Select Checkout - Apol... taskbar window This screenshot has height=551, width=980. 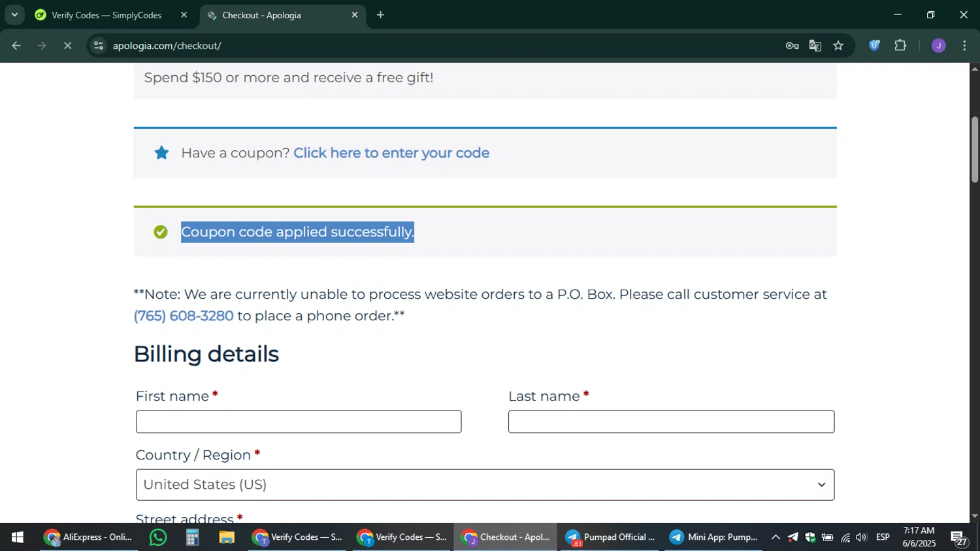pyautogui.click(x=506, y=537)
